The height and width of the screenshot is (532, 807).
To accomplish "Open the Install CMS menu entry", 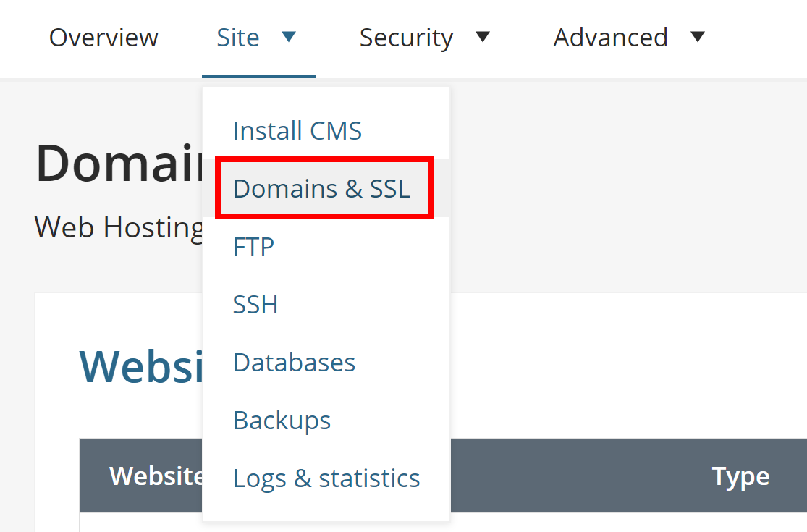I will click(297, 130).
